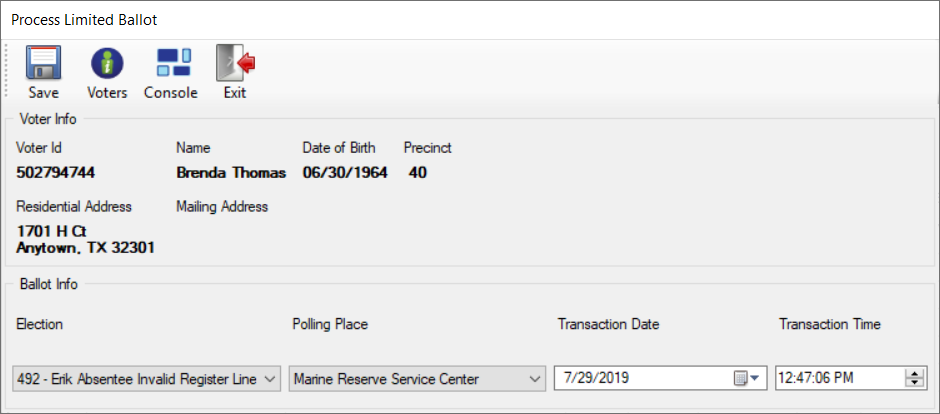Click the Voter Id number 502794744

click(x=56, y=173)
